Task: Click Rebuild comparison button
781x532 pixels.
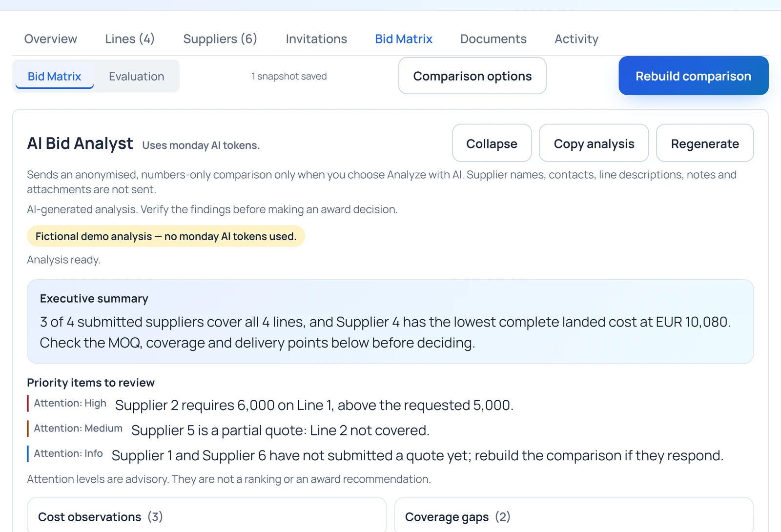Action: (694, 76)
